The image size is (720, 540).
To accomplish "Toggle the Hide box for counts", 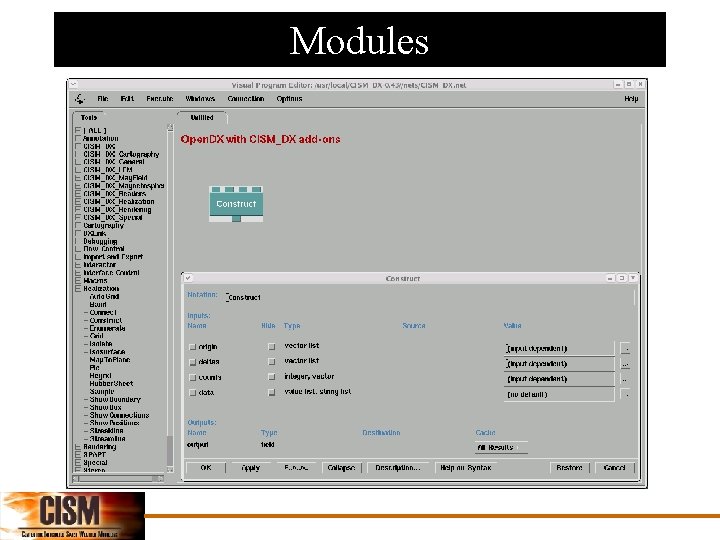I will pos(271,377).
